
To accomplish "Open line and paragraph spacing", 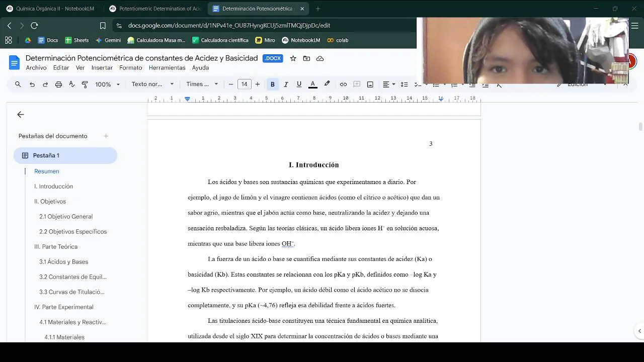I will coord(404,84).
